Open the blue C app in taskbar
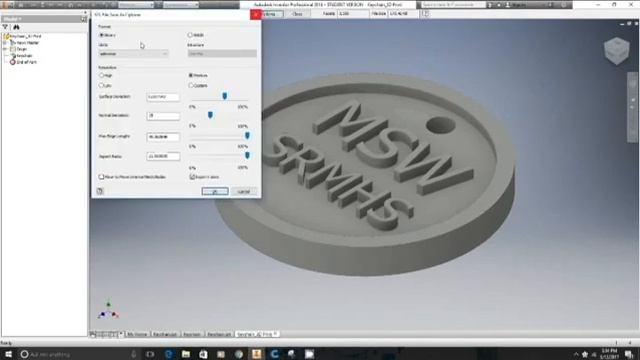 pyautogui.click(x=274, y=354)
